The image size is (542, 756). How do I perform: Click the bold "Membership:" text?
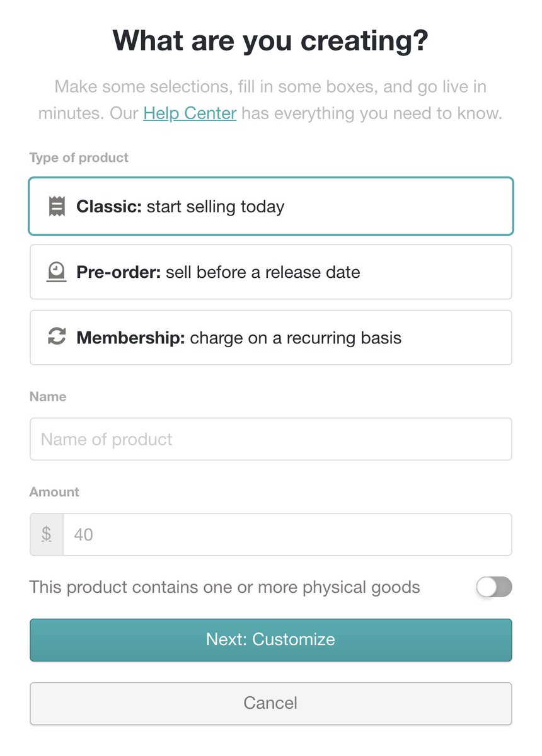[x=130, y=338]
